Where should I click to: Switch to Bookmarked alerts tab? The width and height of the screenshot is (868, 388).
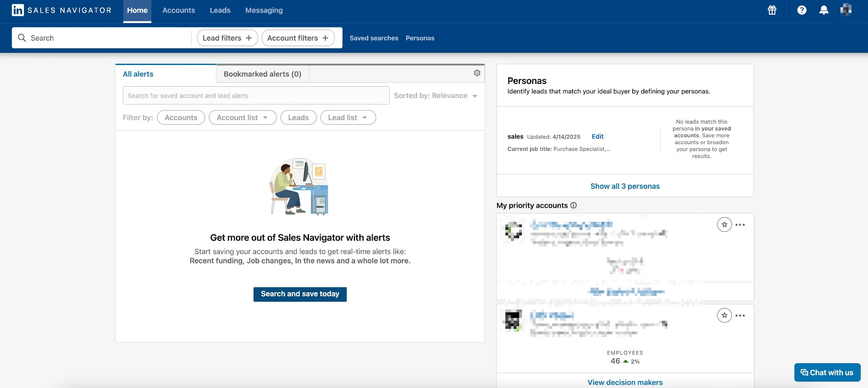coord(263,74)
